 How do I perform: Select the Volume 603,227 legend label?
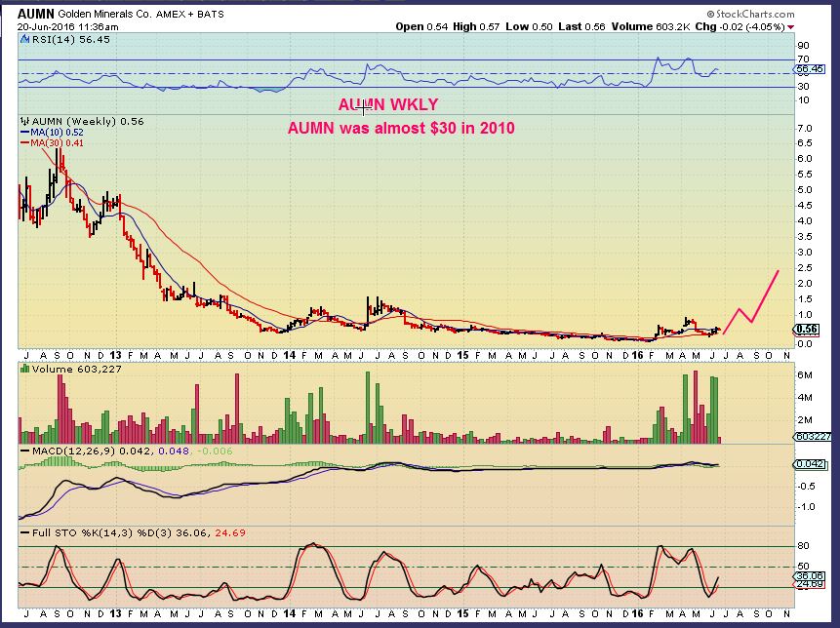[77, 369]
